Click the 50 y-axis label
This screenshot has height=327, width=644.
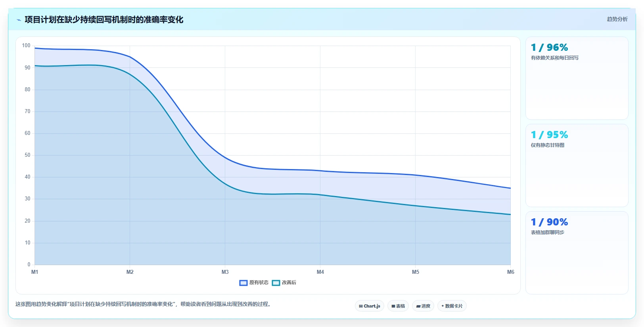click(x=27, y=155)
